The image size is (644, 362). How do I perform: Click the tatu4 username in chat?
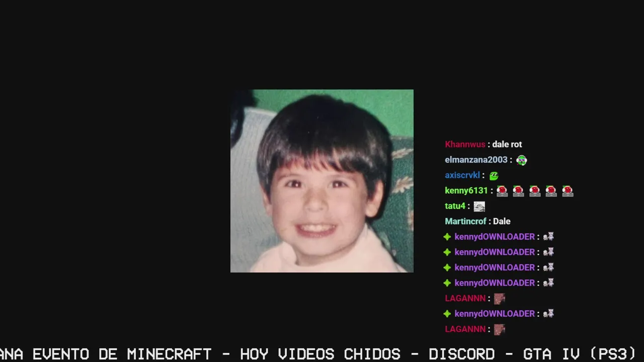(455, 206)
